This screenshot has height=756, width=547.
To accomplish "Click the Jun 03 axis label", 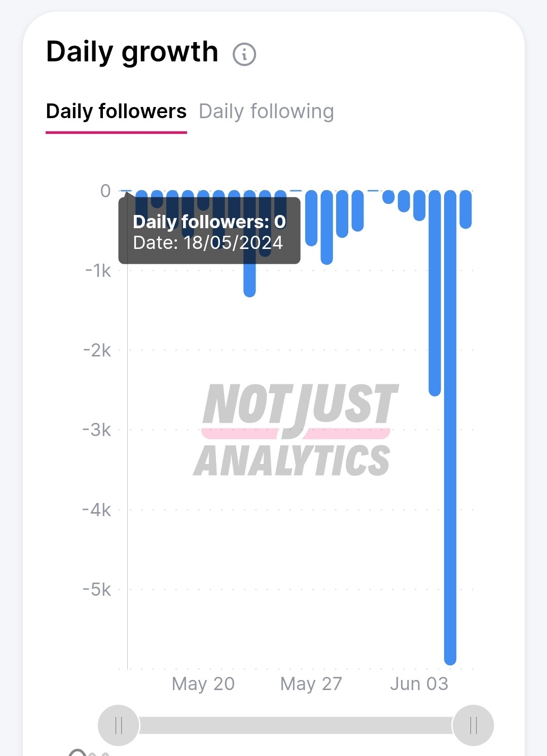I will [419, 683].
